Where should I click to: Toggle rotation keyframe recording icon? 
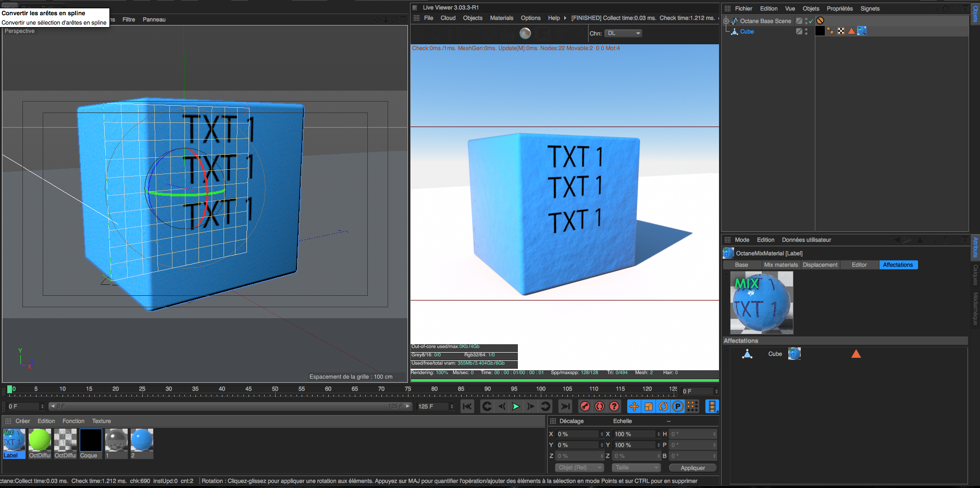pyautogui.click(x=663, y=406)
